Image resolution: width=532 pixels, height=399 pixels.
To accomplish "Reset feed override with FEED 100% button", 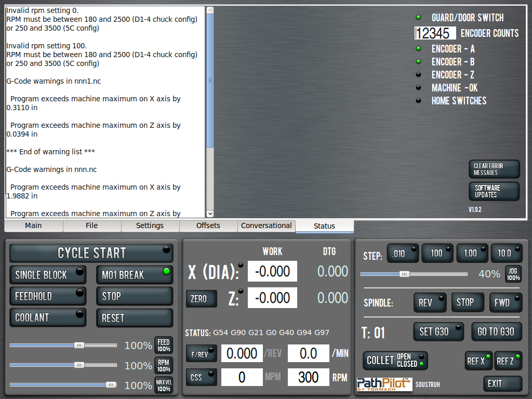I will (164, 345).
